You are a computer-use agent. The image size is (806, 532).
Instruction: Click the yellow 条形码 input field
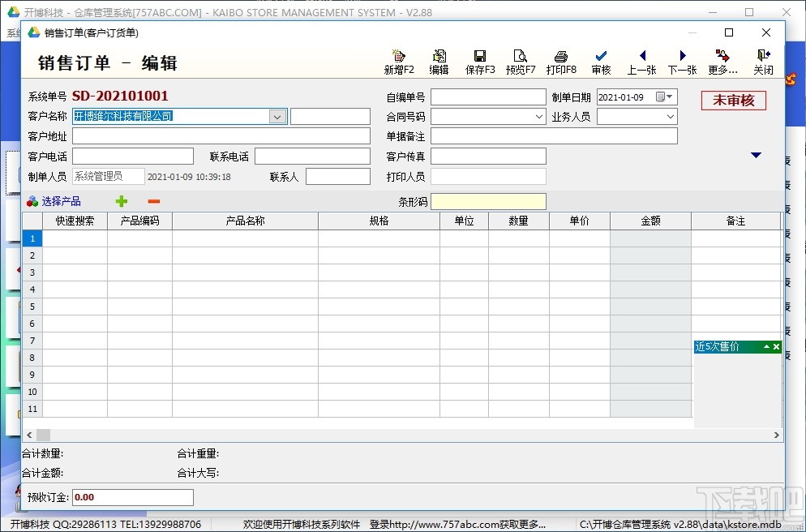(x=488, y=201)
